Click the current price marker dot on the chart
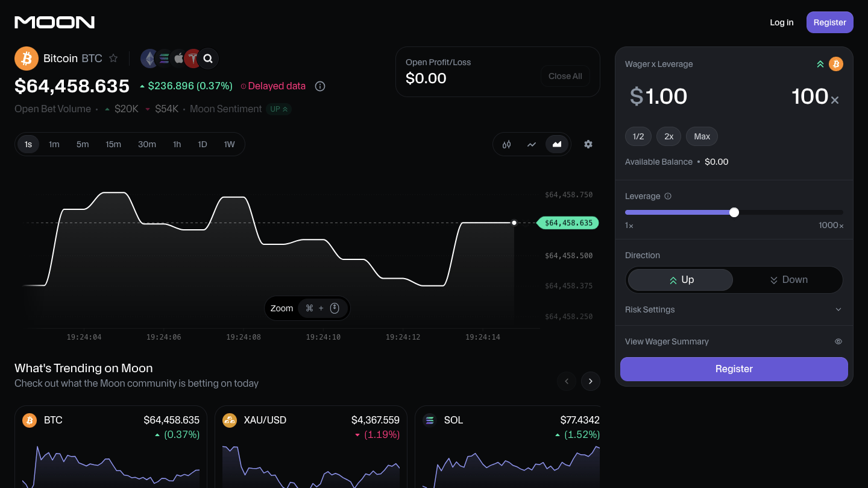Image resolution: width=868 pixels, height=488 pixels. pyautogui.click(x=514, y=223)
